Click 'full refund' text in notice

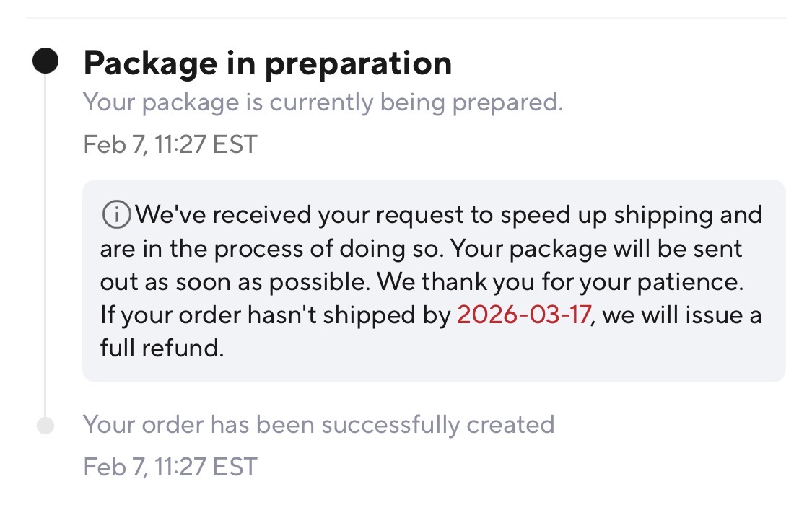[162, 349]
